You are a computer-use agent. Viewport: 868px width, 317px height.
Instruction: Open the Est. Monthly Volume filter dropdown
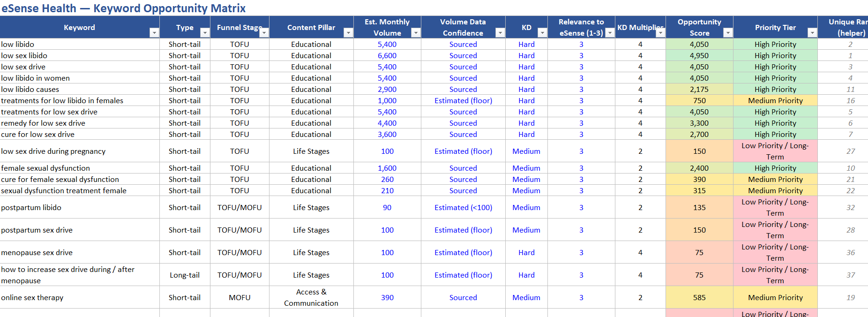click(415, 33)
